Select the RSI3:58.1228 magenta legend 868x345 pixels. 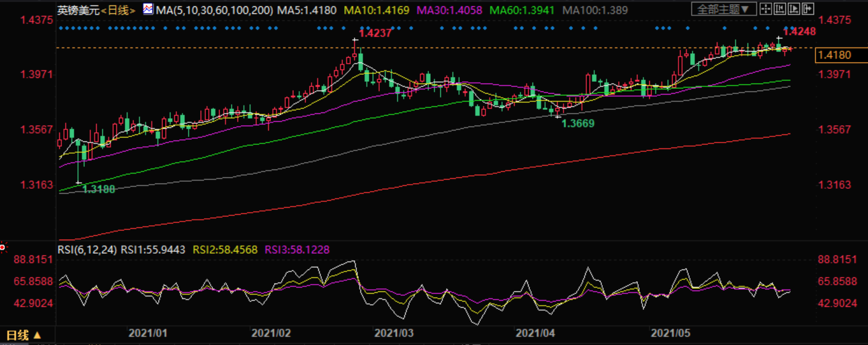297,250
